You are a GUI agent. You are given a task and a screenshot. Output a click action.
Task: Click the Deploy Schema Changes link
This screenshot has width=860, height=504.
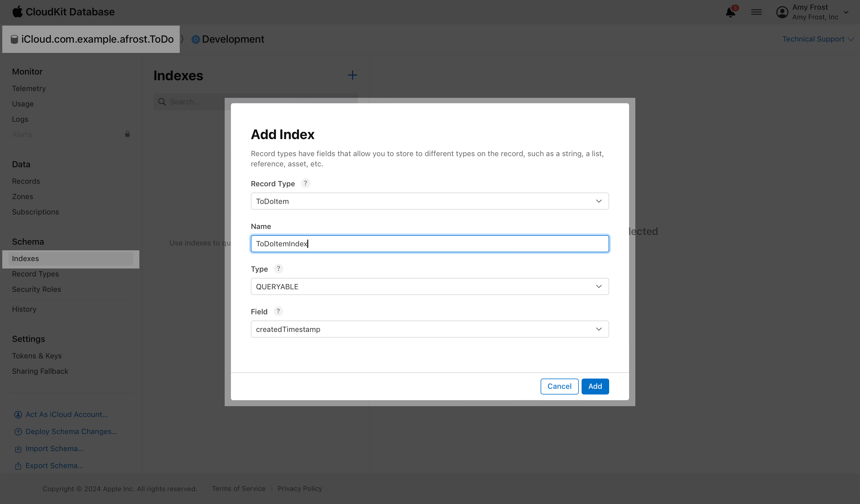point(71,432)
